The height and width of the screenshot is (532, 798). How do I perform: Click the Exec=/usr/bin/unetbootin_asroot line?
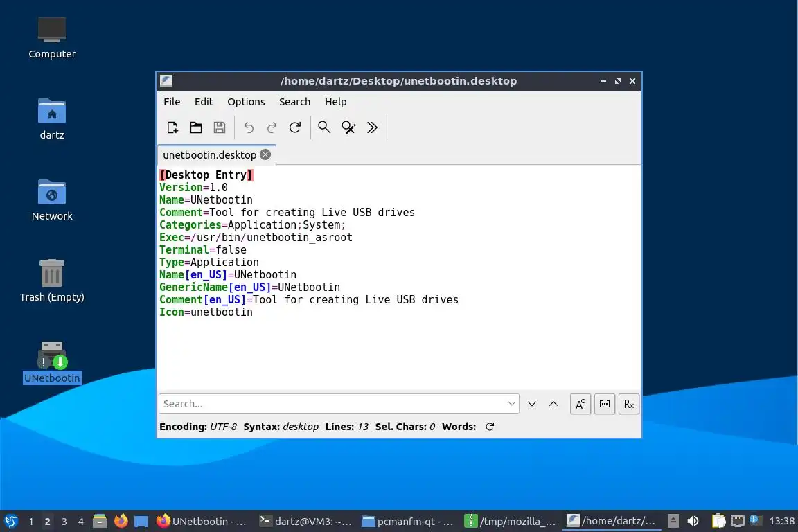pos(256,237)
